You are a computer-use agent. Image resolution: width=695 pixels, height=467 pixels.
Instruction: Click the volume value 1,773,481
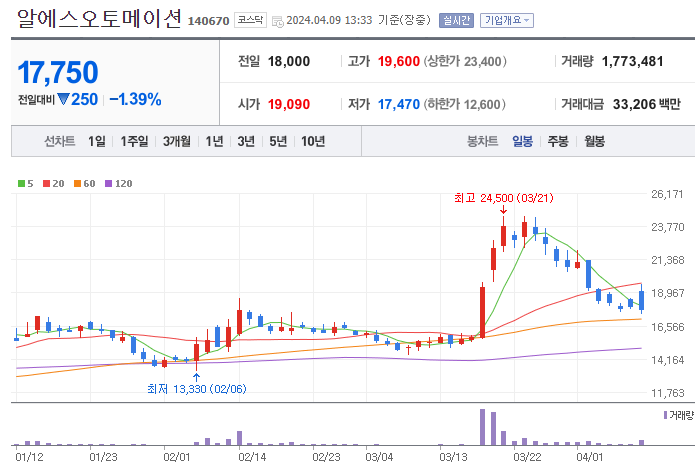633,62
